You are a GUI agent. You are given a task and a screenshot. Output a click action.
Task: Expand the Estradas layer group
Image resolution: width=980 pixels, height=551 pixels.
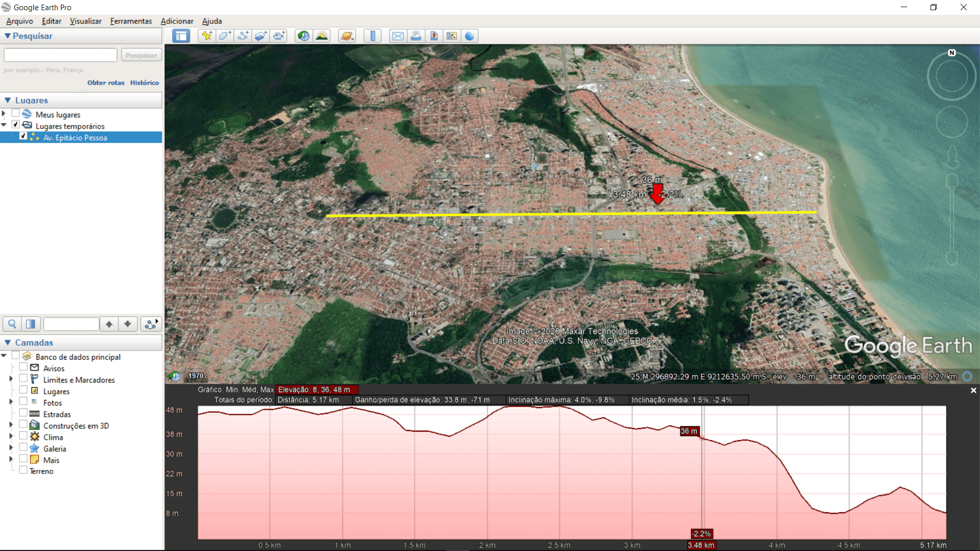pos(10,413)
